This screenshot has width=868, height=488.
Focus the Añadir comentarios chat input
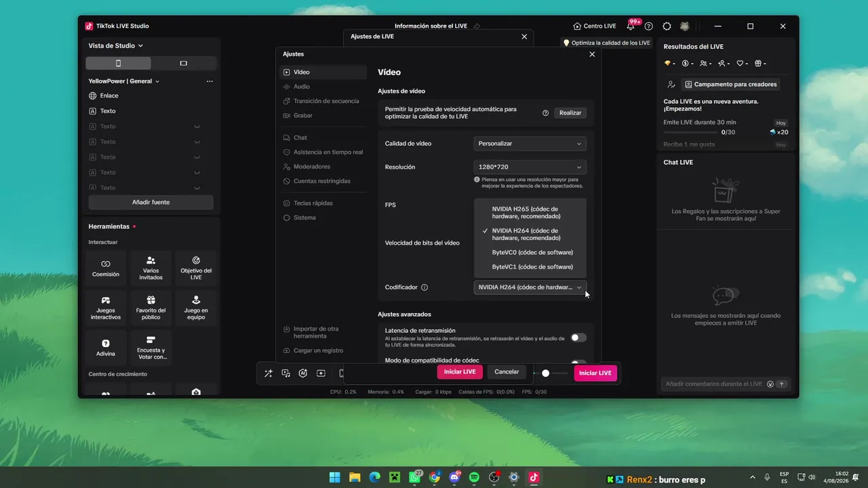coord(714,384)
